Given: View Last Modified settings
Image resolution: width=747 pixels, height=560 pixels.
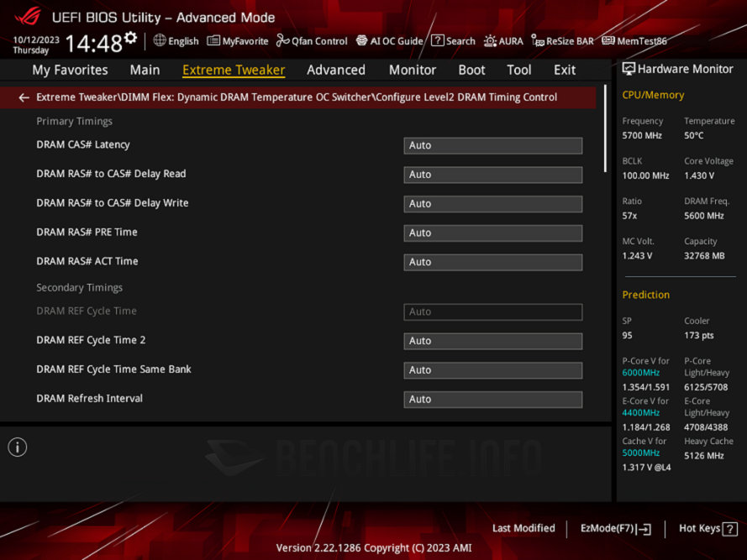Looking at the screenshot, I should (523, 528).
